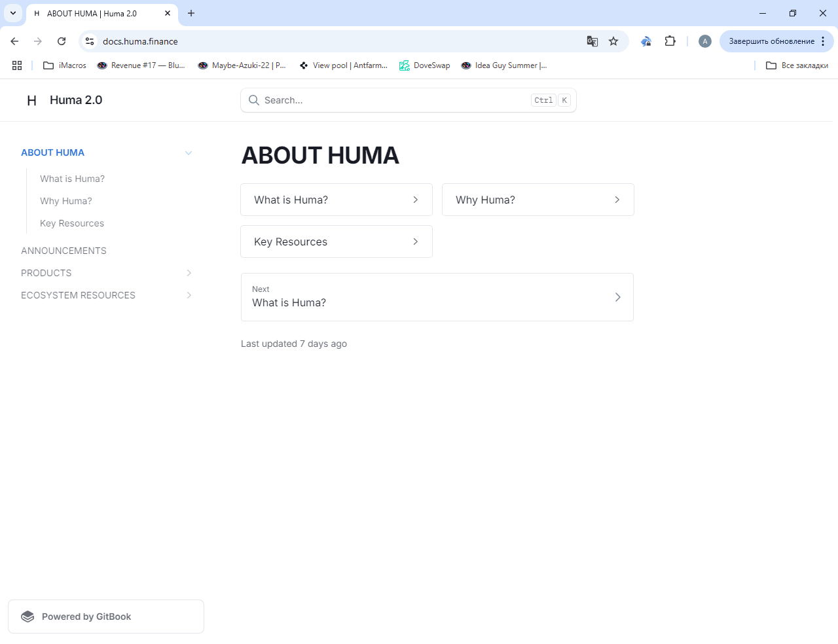Go to Next page 'What is Huma?'

437,297
